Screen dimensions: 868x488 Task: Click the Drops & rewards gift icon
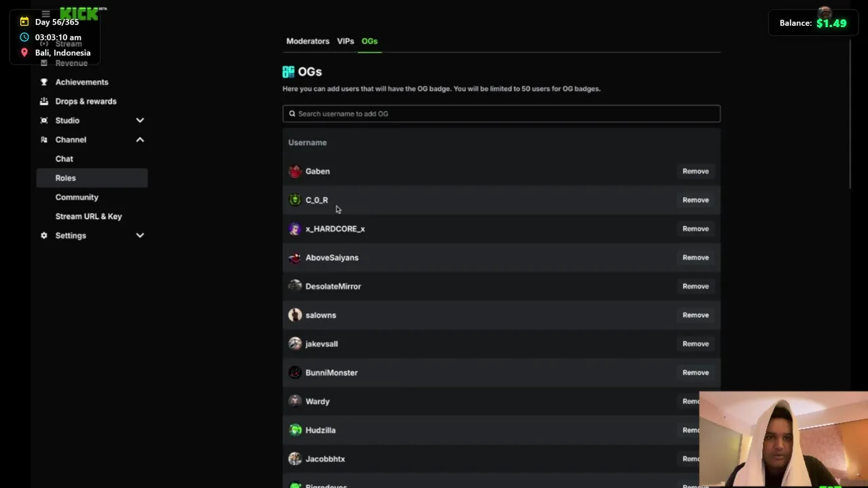44,101
